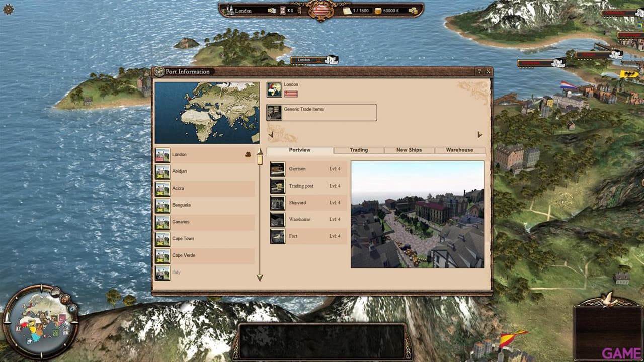Screen dimensions: 644x362
Task: Select the Fort Lvl: 4 text
Action: coord(335,236)
